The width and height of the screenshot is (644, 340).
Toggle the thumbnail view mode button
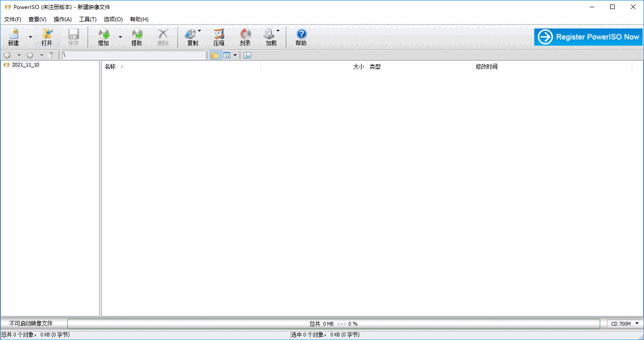tap(226, 55)
